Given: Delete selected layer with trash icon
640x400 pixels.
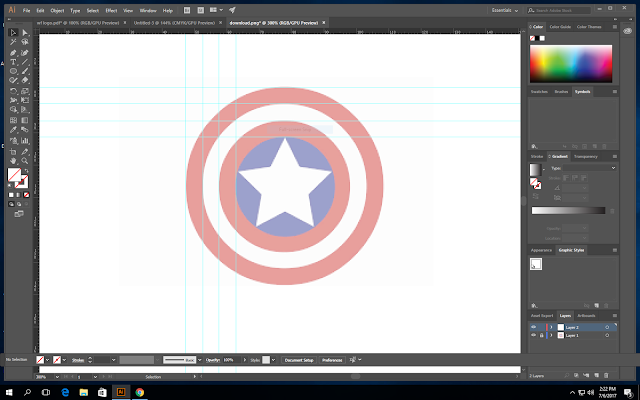Looking at the screenshot, I should pos(606,375).
